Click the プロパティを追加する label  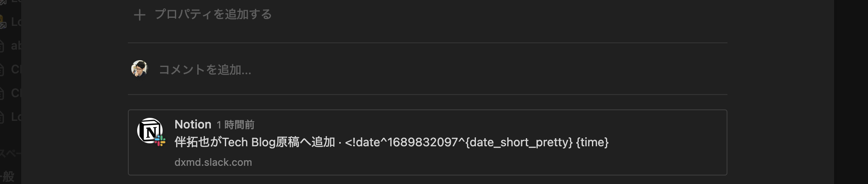tap(213, 14)
